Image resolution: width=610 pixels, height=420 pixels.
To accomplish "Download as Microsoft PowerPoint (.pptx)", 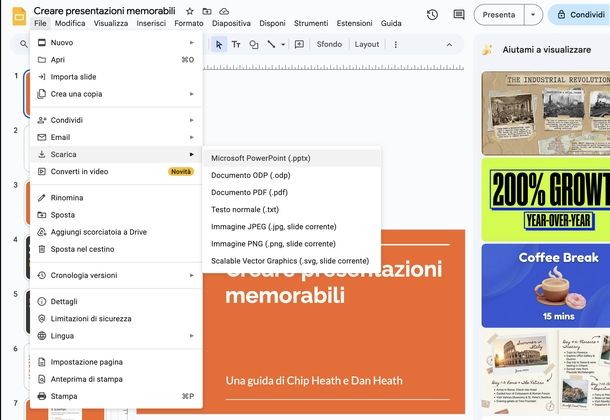I will pos(291,158).
